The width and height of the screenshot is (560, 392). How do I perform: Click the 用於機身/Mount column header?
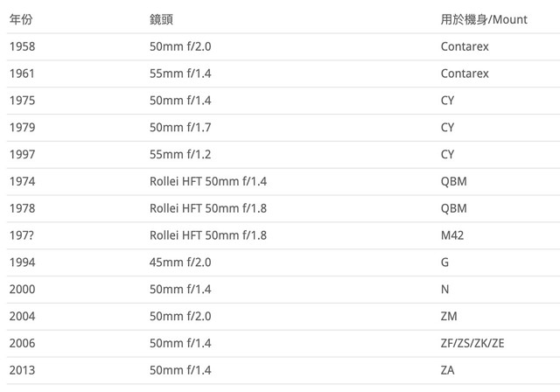pos(484,19)
